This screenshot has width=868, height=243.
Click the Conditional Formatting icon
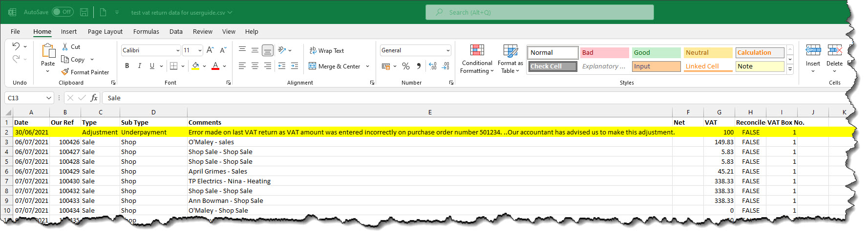click(x=477, y=51)
